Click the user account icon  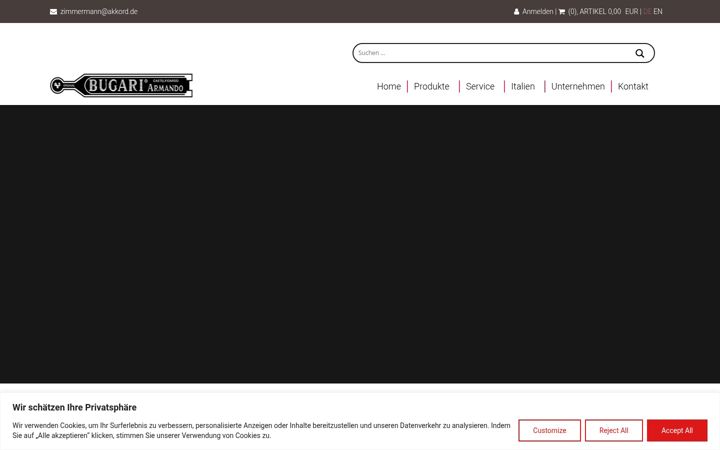(516, 11)
